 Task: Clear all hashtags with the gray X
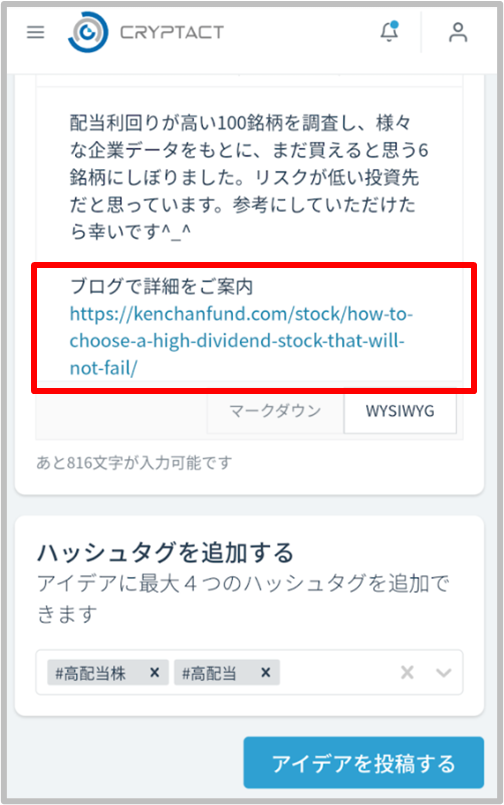pos(407,672)
